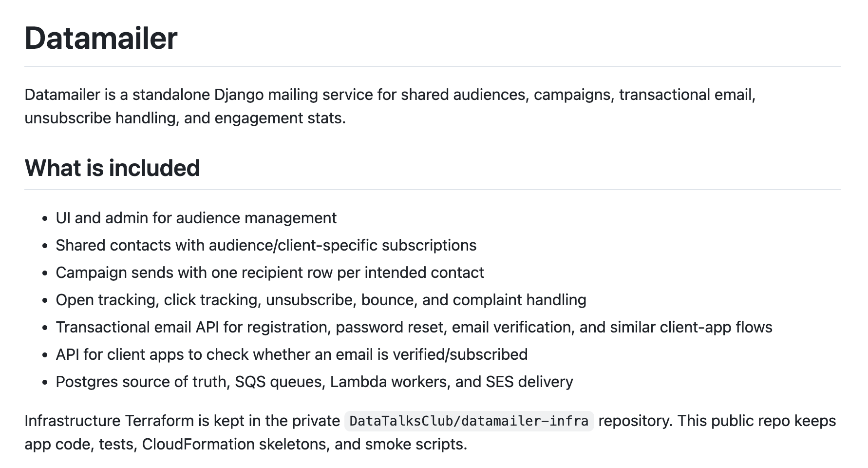Click the Campaign sends bullet item
Image resolution: width=868 pixels, height=468 pixels.
coord(270,273)
